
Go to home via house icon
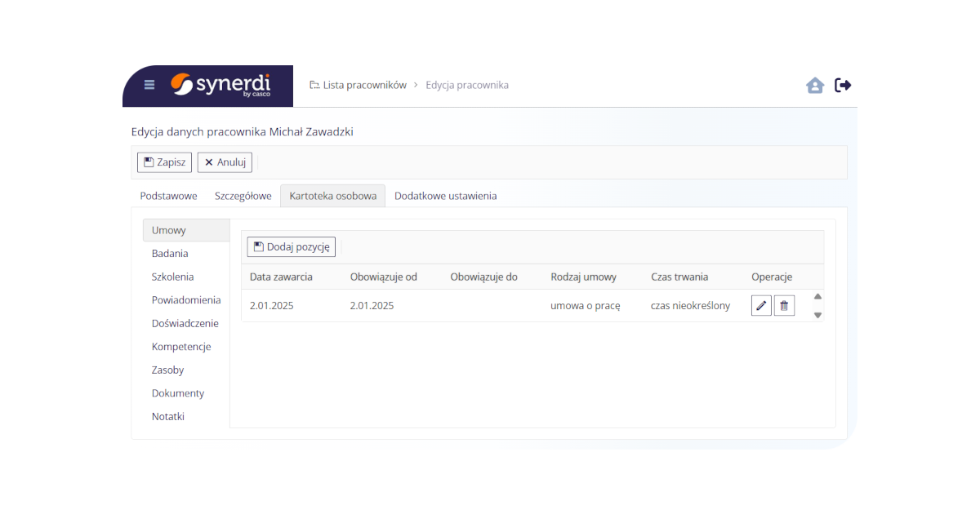point(815,85)
